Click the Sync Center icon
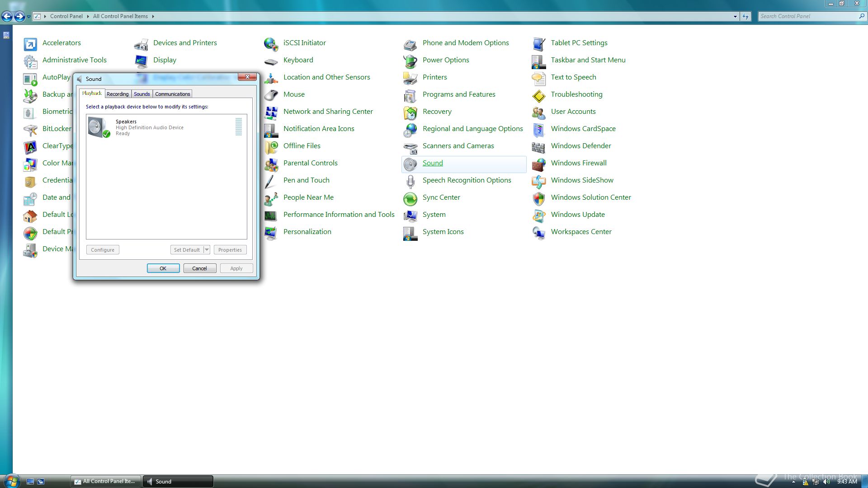This screenshot has width=868, height=488. [x=410, y=198]
